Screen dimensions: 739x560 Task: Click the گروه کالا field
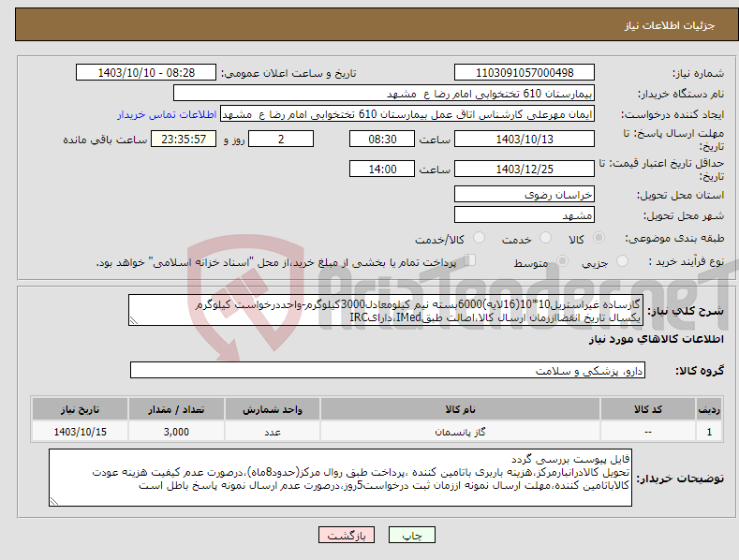tap(388, 371)
